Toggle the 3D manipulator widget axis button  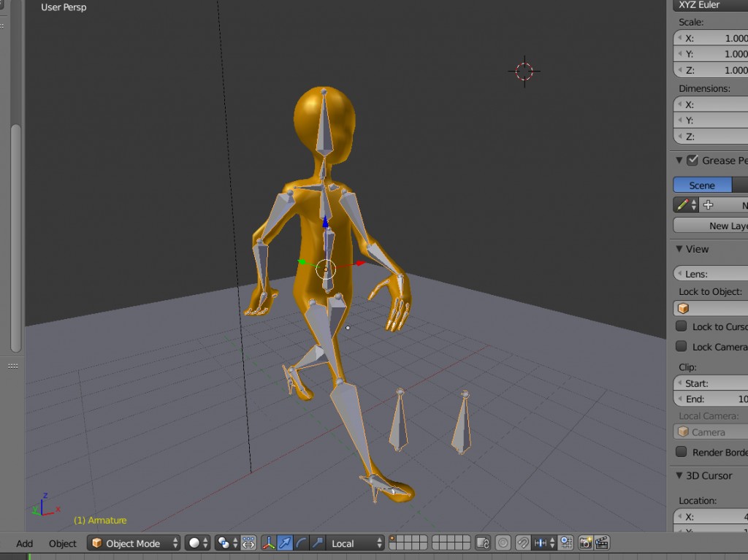pos(267,543)
